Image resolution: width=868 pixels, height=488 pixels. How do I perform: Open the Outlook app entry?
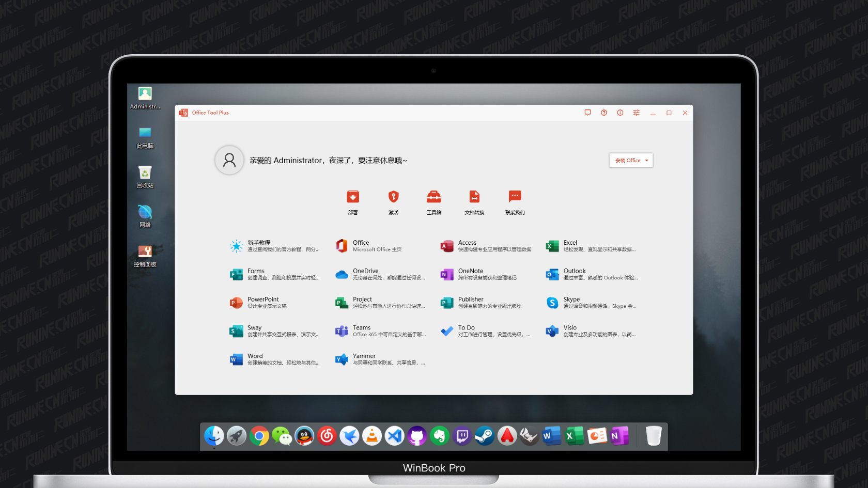(591, 274)
